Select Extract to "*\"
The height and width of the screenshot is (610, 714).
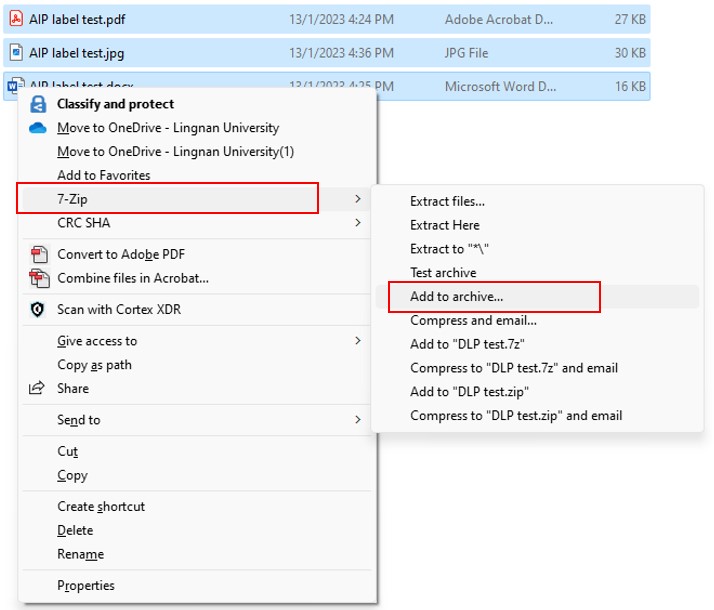coord(449,249)
